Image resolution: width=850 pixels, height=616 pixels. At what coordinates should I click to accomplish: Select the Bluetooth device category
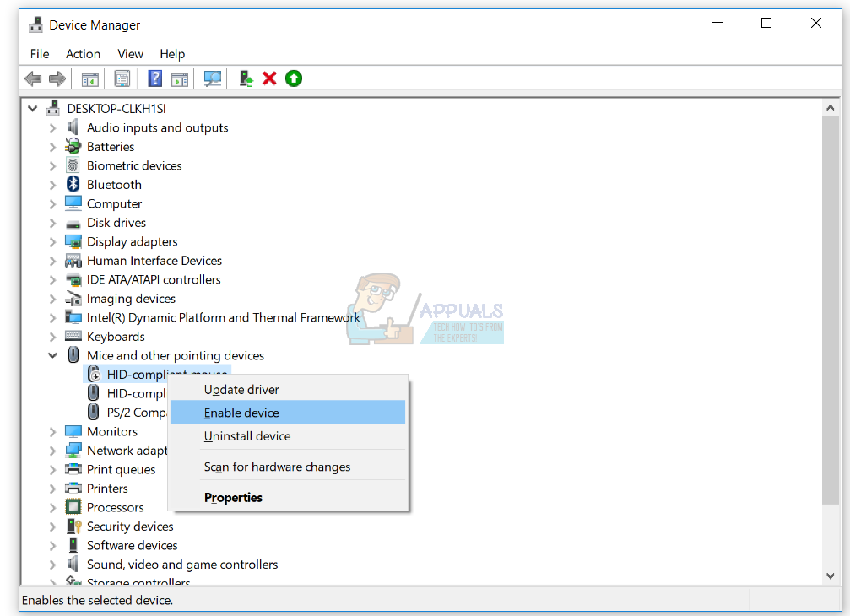pos(114,184)
